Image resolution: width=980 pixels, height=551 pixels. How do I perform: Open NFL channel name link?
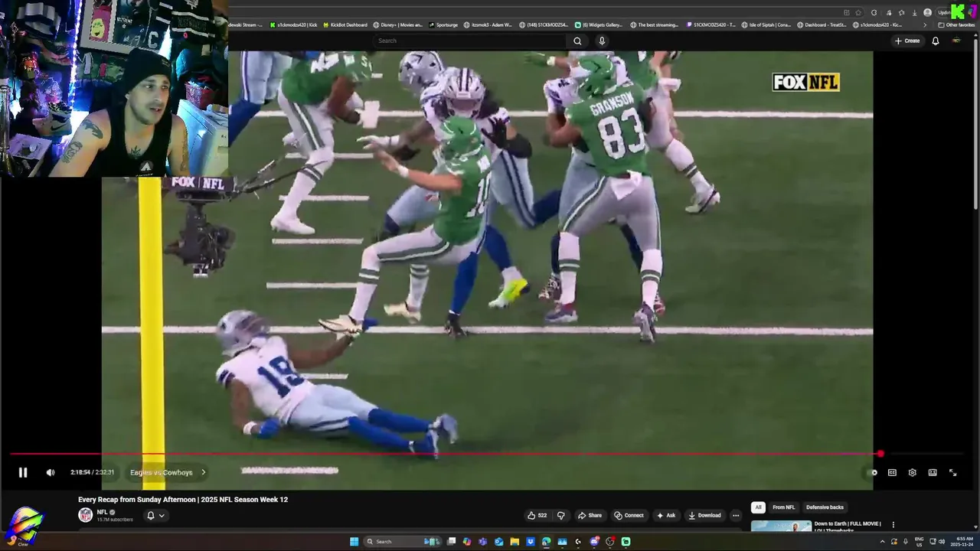click(x=102, y=512)
